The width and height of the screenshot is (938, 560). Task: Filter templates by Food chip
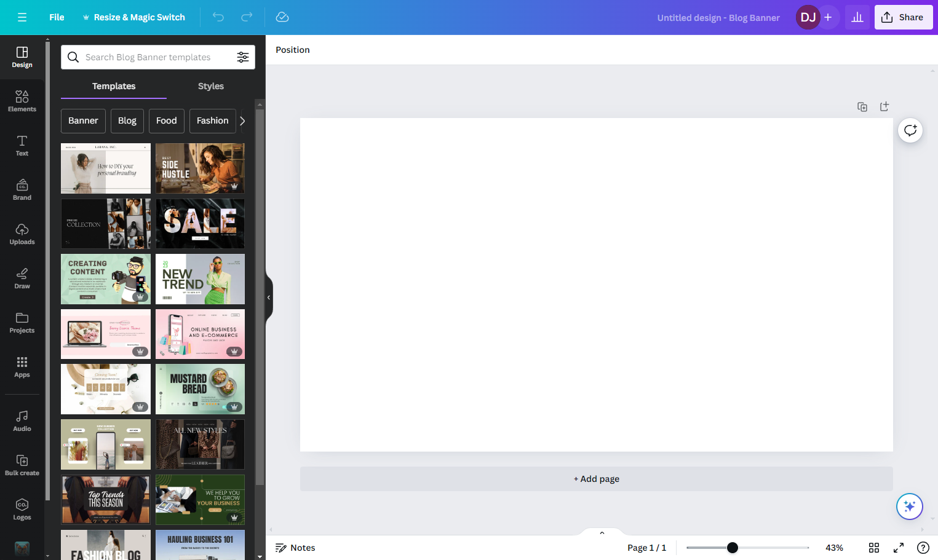[166, 121]
